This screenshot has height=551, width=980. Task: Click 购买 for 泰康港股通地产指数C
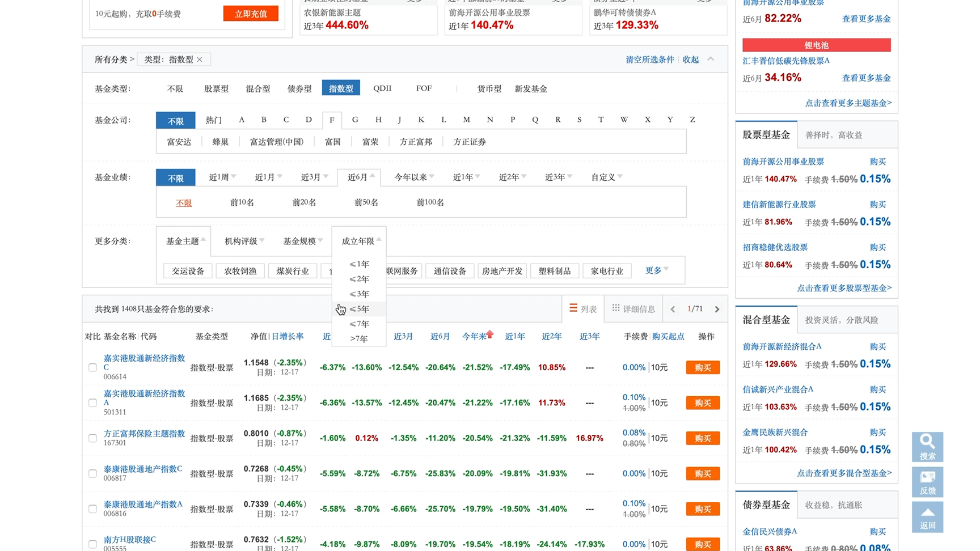tap(703, 473)
